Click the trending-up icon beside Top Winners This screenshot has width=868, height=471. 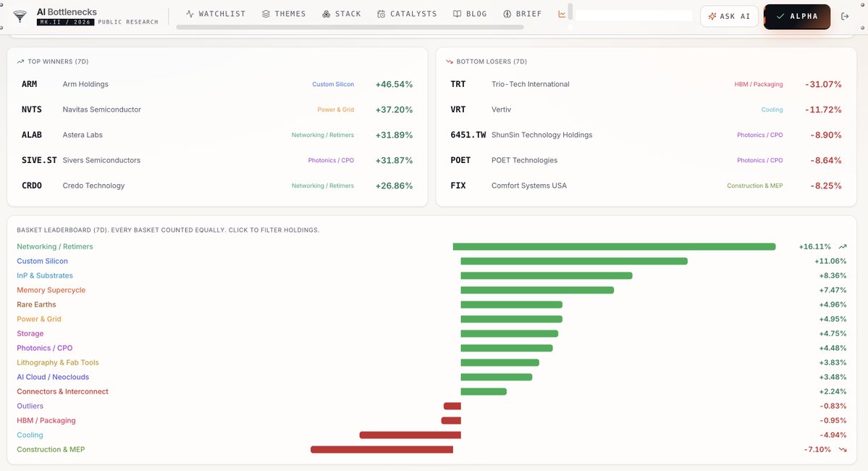(20, 62)
